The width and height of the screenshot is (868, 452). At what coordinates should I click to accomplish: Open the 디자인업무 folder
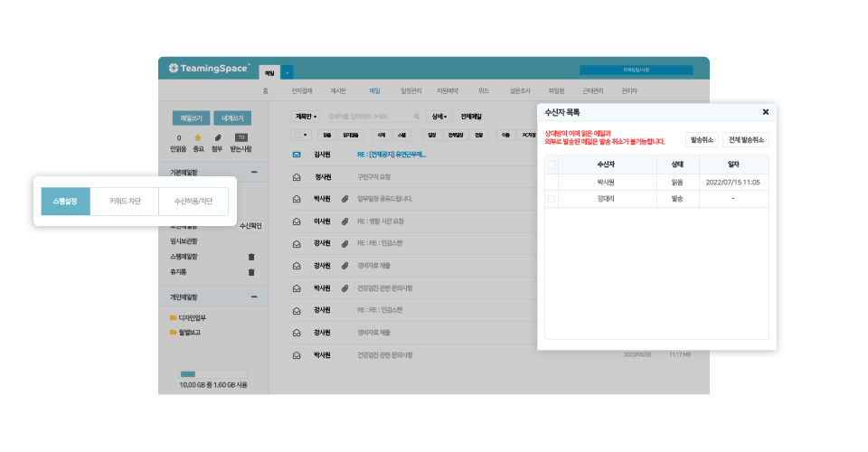[x=193, y=318]
